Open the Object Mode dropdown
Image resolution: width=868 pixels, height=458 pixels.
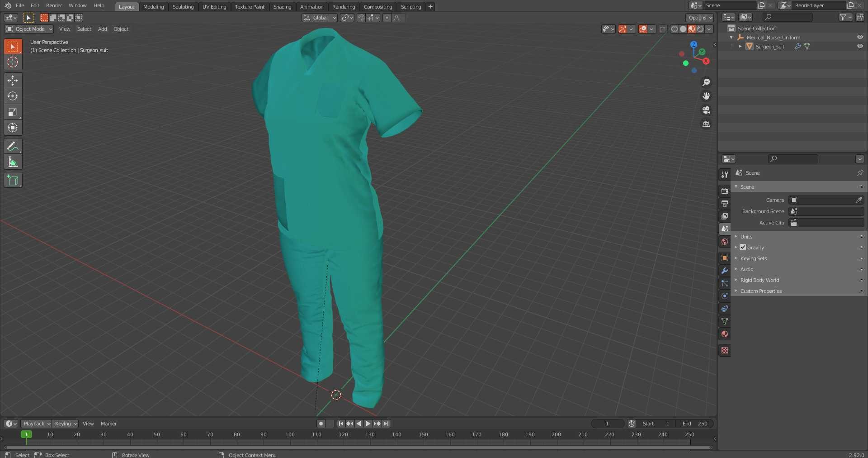29,29
